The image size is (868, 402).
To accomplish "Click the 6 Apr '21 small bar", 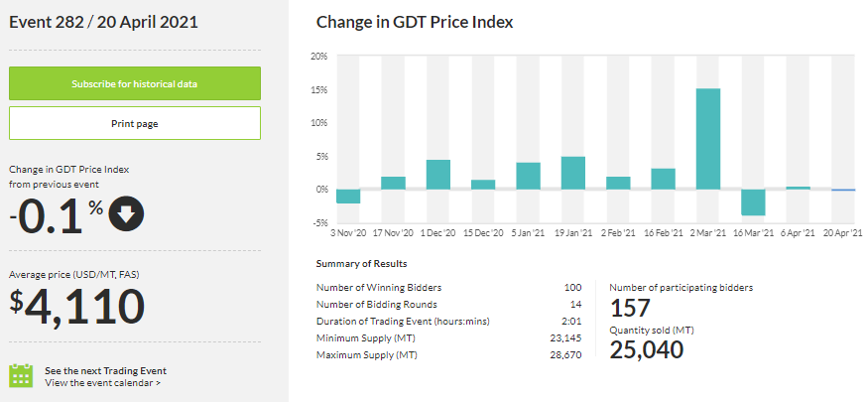I will [799, 189].
